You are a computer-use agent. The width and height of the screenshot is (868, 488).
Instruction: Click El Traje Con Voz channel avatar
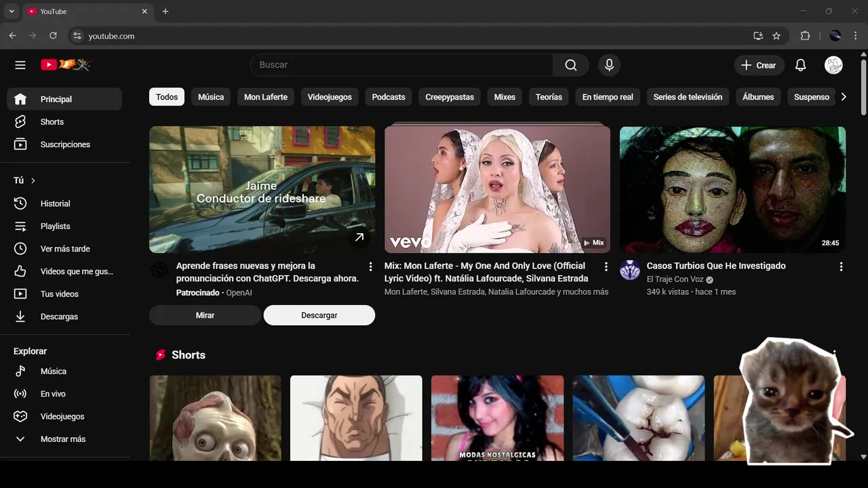630,270
